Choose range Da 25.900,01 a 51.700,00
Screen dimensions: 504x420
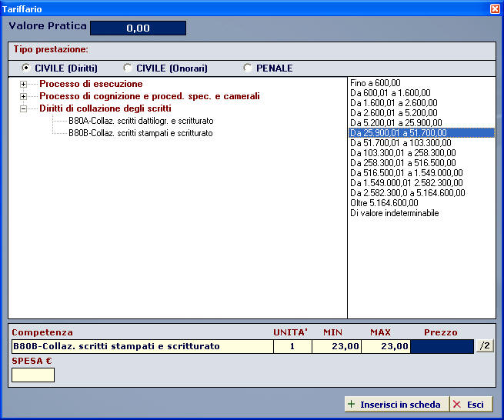pyautogui.click(x=422, y=133)
